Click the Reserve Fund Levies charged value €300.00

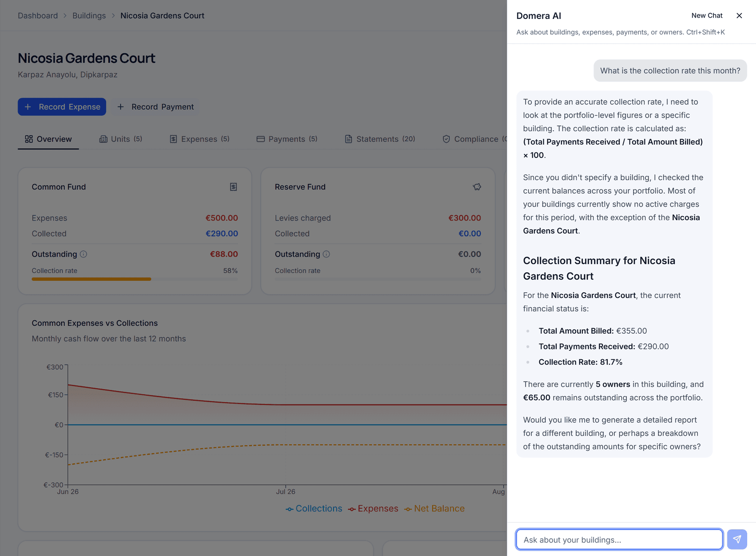tap(465, 218)
